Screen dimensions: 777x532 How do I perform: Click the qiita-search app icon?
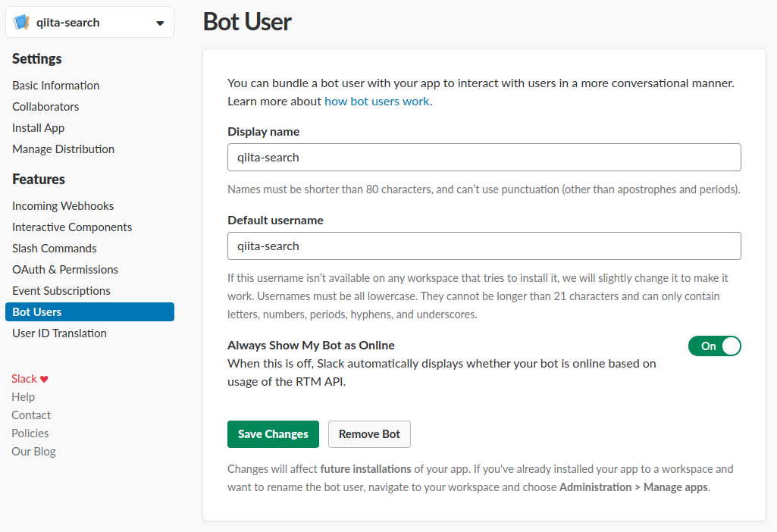coord(21,22)
